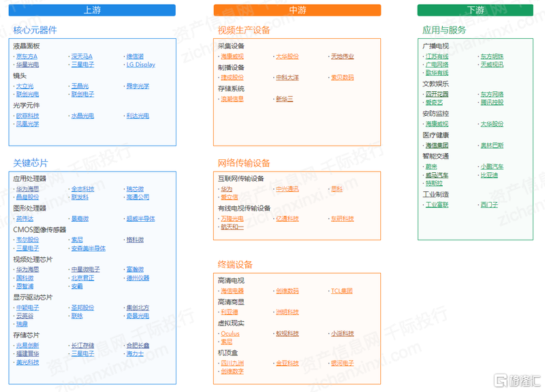Open the 特斯拉 link
545x392 pixels.
pos(434,183)
